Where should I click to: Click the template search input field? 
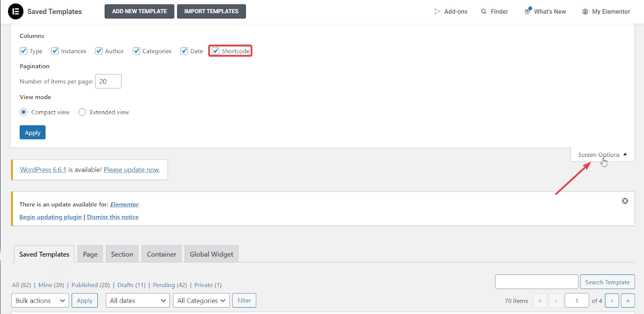click(537, 282)
